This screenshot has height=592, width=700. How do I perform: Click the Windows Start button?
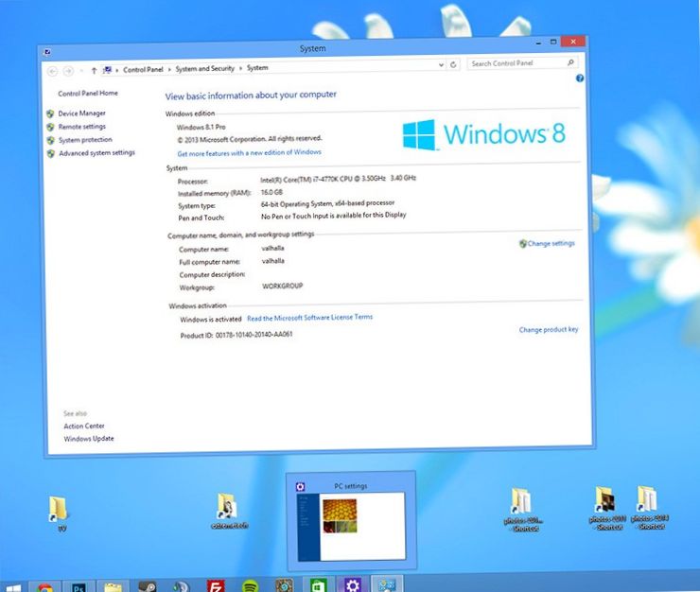coord(13,587)
